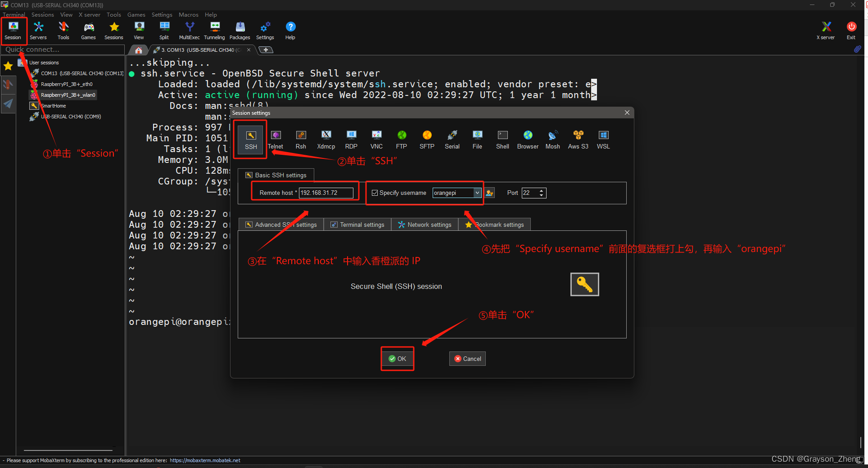Image resolution: width=868 pixels, height=468 pixels.
Task: Expand the username dropdown arrow
Action: point(477,193)
